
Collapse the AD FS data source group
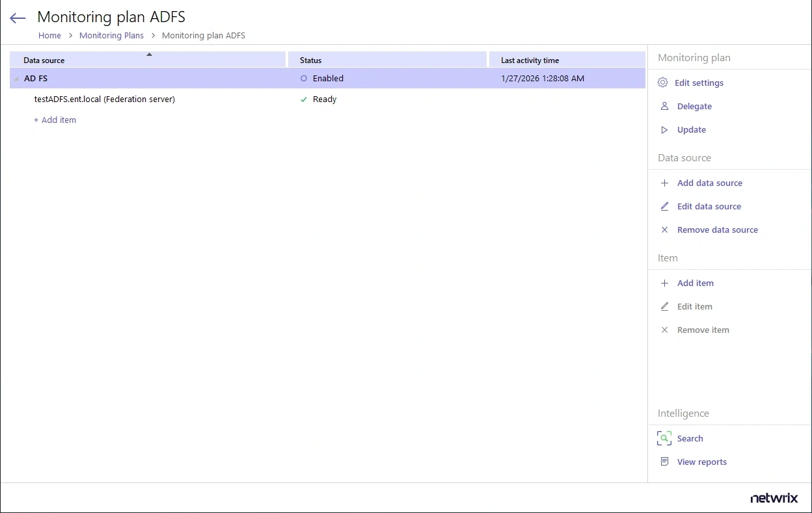[16, 78]
